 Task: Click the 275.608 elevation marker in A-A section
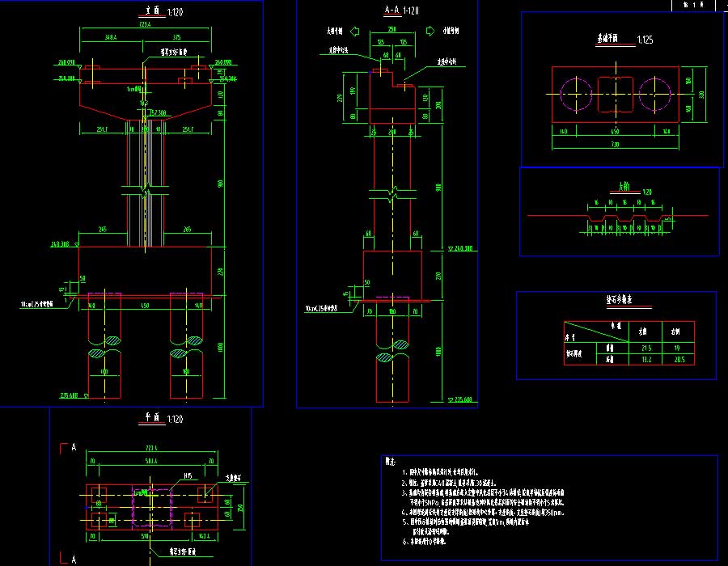click(463, 399)
